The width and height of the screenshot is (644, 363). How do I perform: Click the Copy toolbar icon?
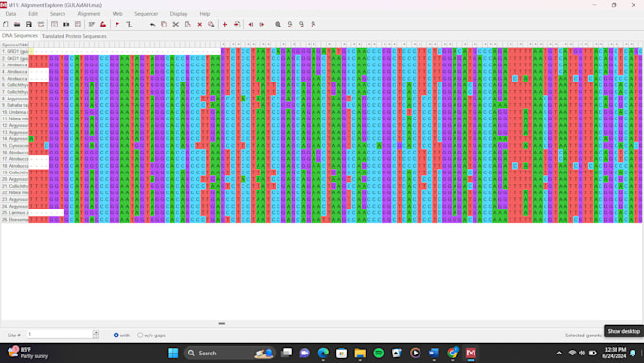point(164,25)
